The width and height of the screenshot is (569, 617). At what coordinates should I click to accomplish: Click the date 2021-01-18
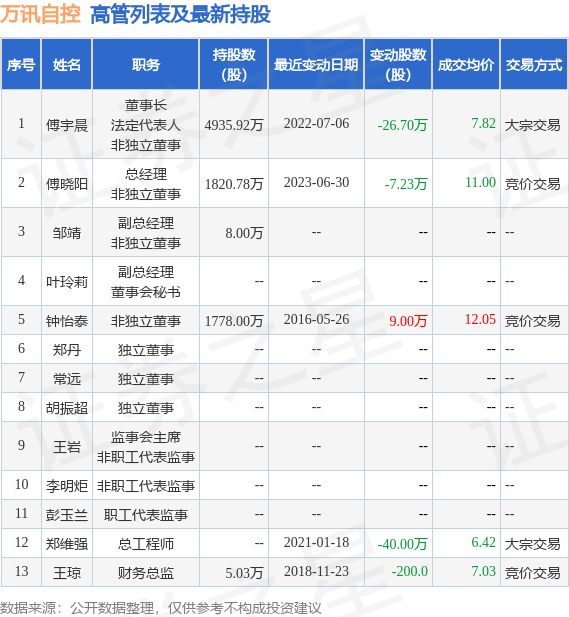316,543
